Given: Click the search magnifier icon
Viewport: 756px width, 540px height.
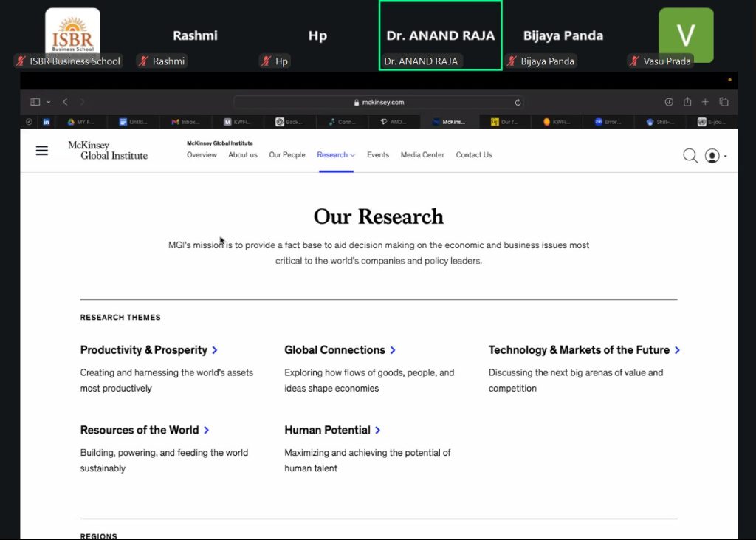Looking at the screenshot, I should pyautogui.click(x=690, y=155).
